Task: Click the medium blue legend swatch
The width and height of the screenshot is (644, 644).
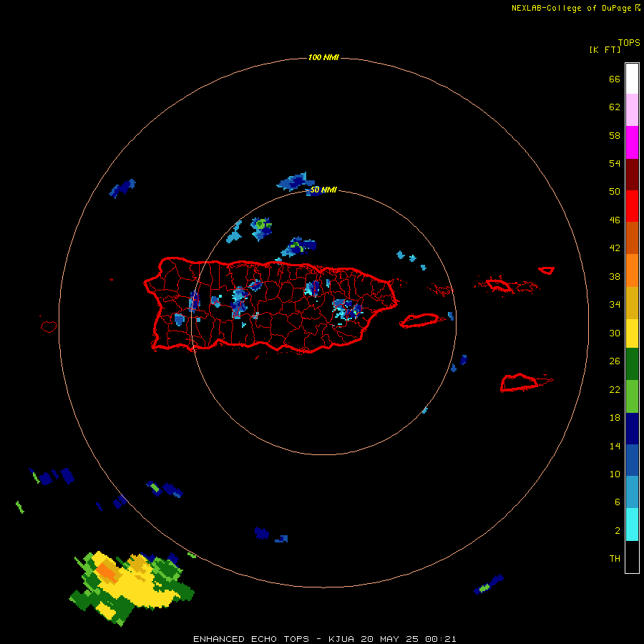Action: 632,460
